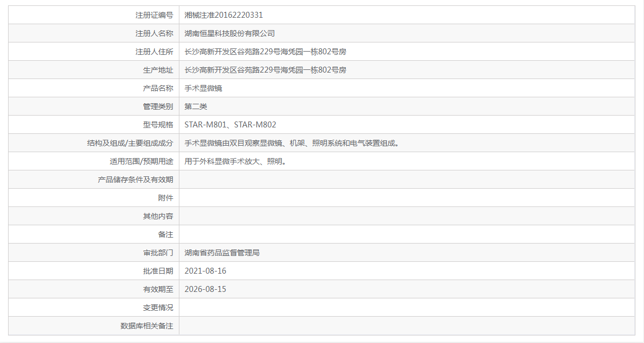This screenshot has height=343, width=644.
Task: Select approval department 湖南省药品监督管理局
Action: coord(222,253)
